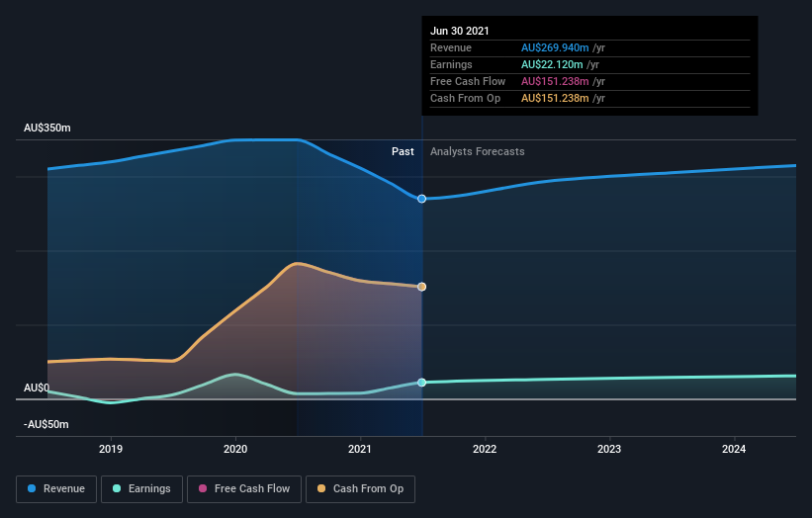Image resolution: width=812 pixels, height=518 pixels.
Task: Click the 2024 x-axis label
Action: coord(734,449)
